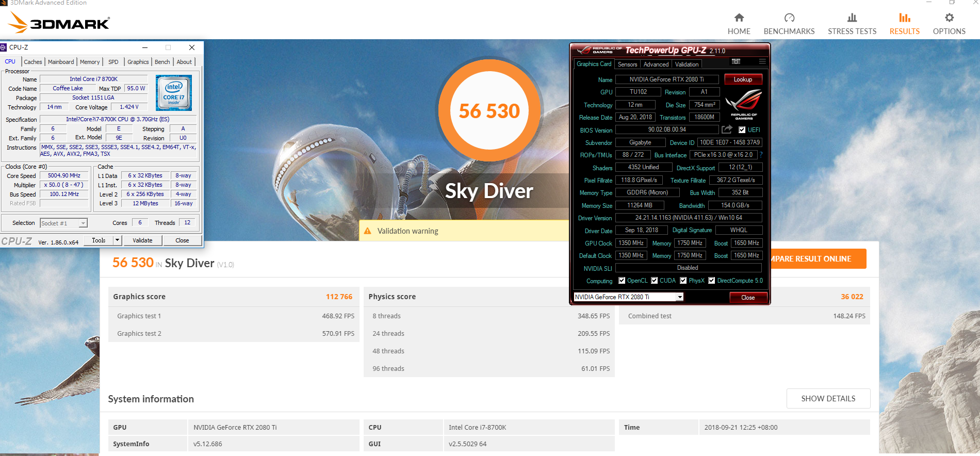Viewport: 980px width, 456px height.
Task: Click the SHOW DETAILS button
Action: pyautogui.click(x=828, y=399)
